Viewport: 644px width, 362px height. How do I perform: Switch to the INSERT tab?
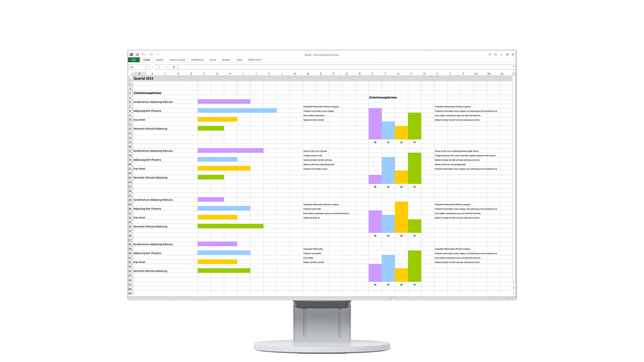(160, 60)
